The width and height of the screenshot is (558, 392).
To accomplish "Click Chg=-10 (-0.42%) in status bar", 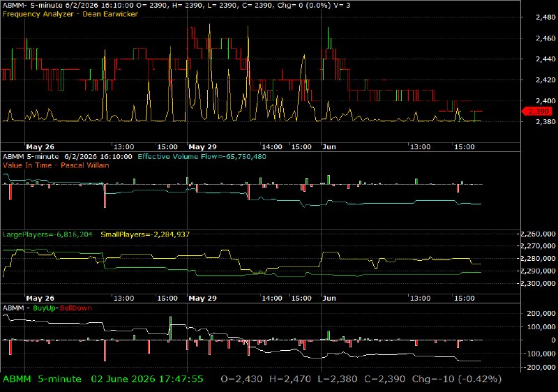I will click(457, 379).
